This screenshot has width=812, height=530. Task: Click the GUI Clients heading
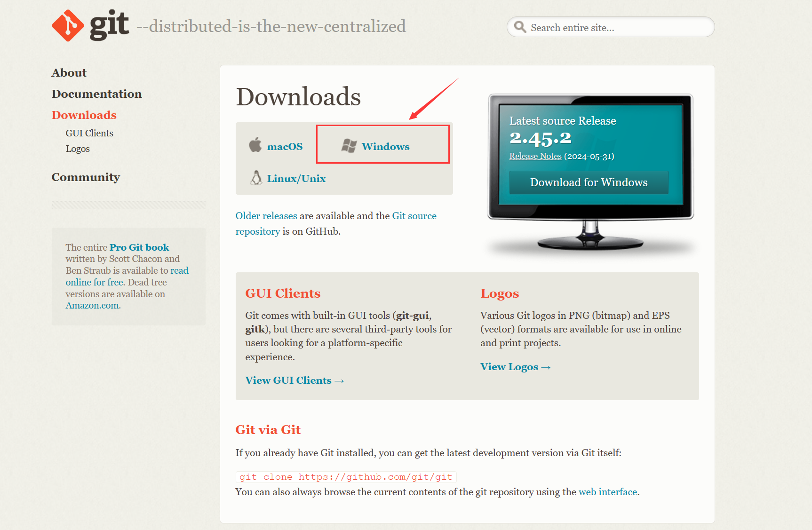tap(283, 293)
